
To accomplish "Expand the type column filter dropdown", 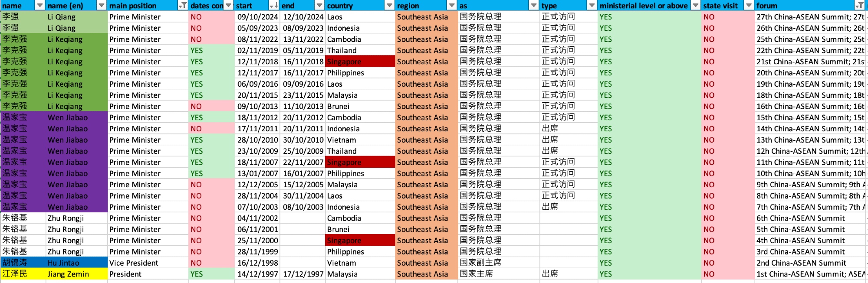I will pos(592,6).
